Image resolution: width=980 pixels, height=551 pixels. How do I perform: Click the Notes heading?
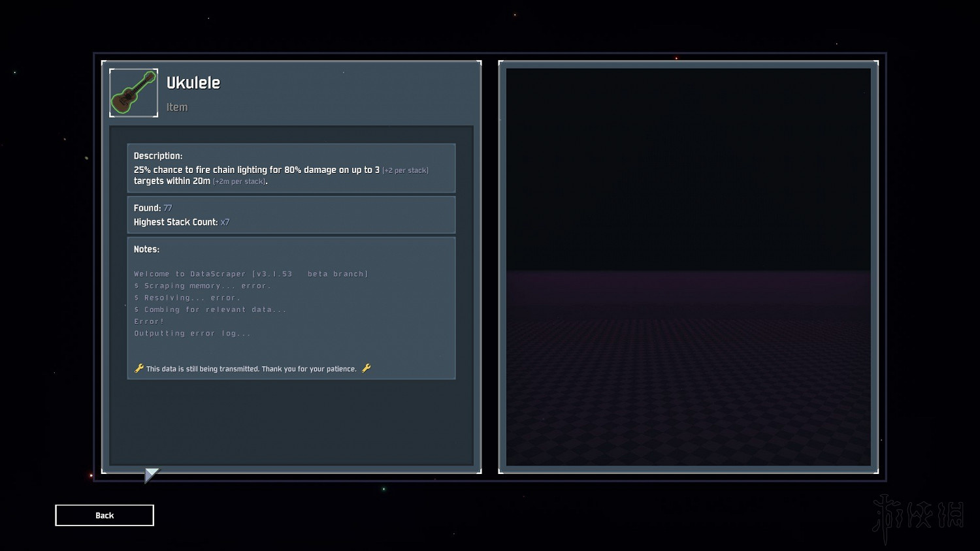146,249
